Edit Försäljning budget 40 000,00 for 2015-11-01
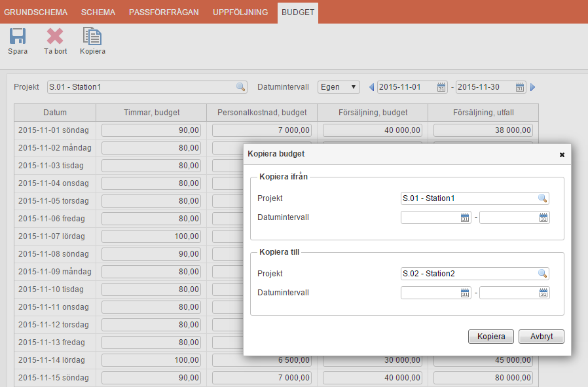The width and height of the screenshot is (588, 387). pos(373,130)
